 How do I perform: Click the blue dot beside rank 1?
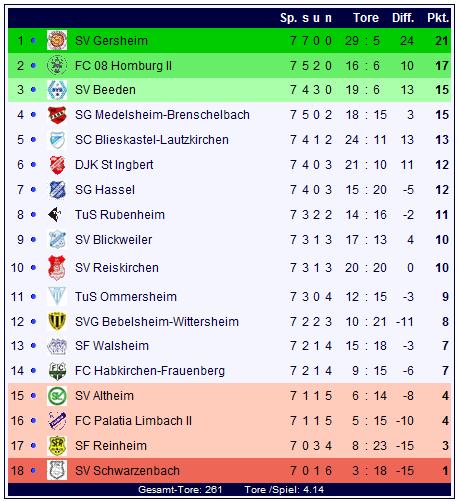(33, 41)
